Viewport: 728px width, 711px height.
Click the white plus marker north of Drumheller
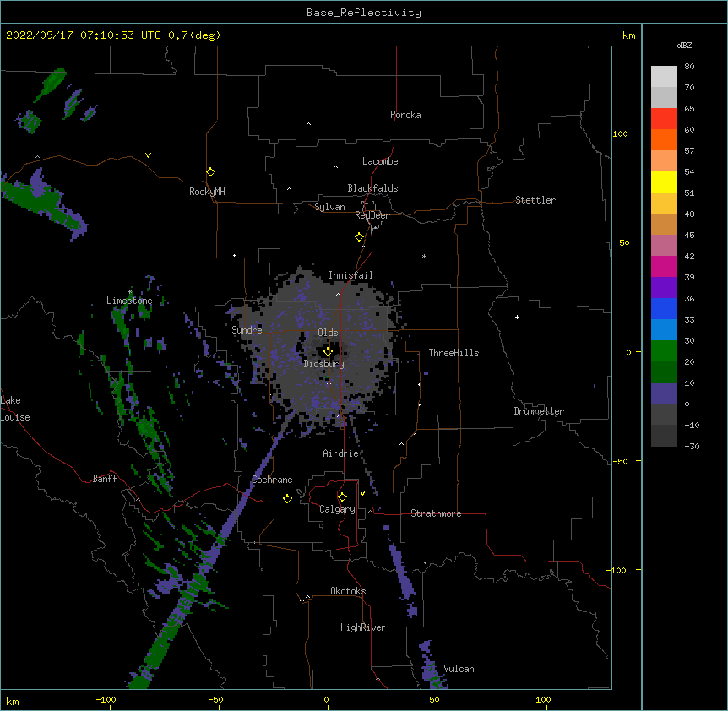(x=517, y=317)
